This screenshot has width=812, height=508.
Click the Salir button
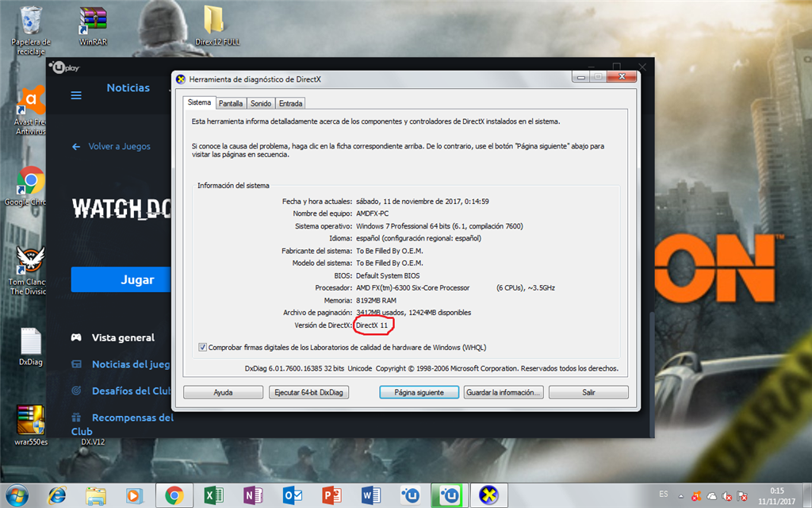(588, 392)
